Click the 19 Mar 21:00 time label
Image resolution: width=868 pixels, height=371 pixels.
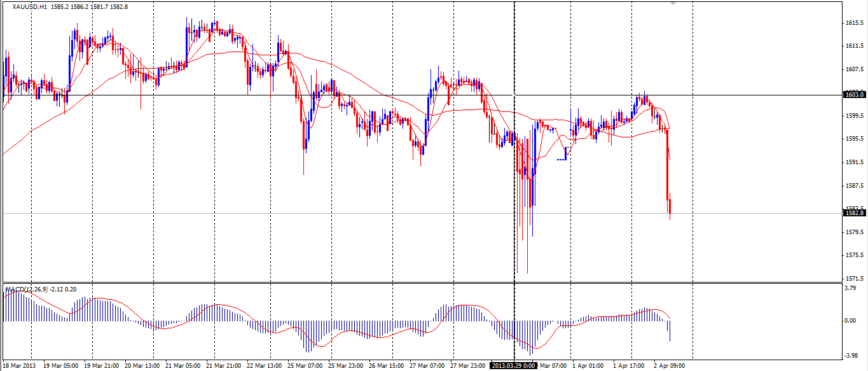click(102, 366)
